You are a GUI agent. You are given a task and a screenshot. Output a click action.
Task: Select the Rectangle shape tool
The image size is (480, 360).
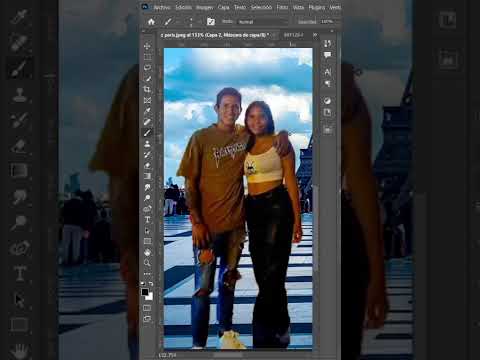pos(147,241)
